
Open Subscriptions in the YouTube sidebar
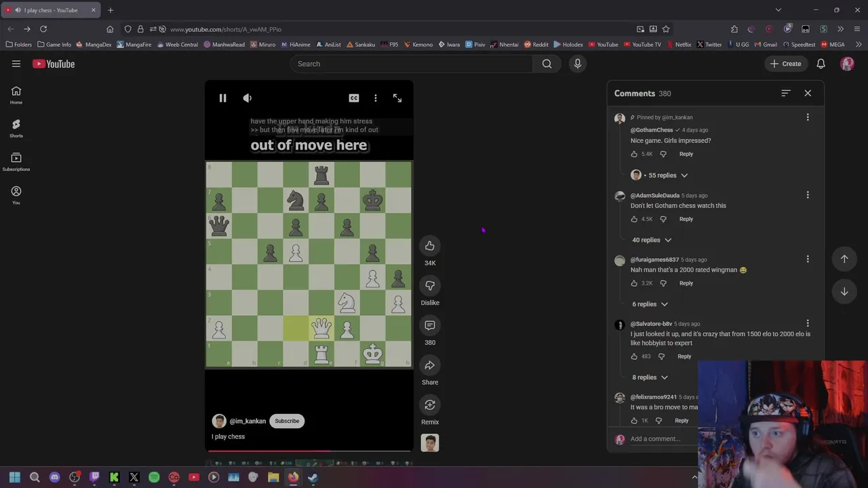coord(16,161)
